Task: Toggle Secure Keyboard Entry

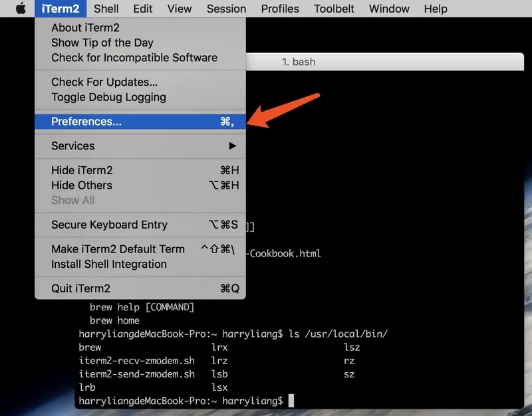Action: (140, 225)
